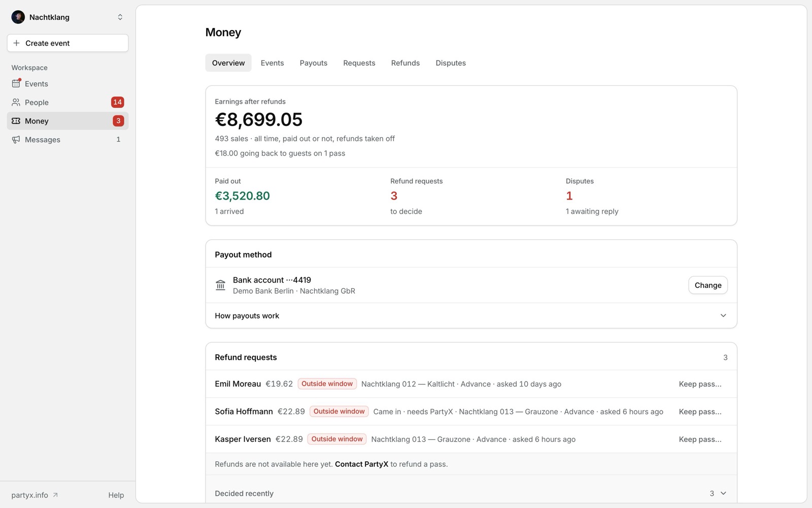
Task: Click Outside window tag on Emil Moreau row
Action: point(327,384)
